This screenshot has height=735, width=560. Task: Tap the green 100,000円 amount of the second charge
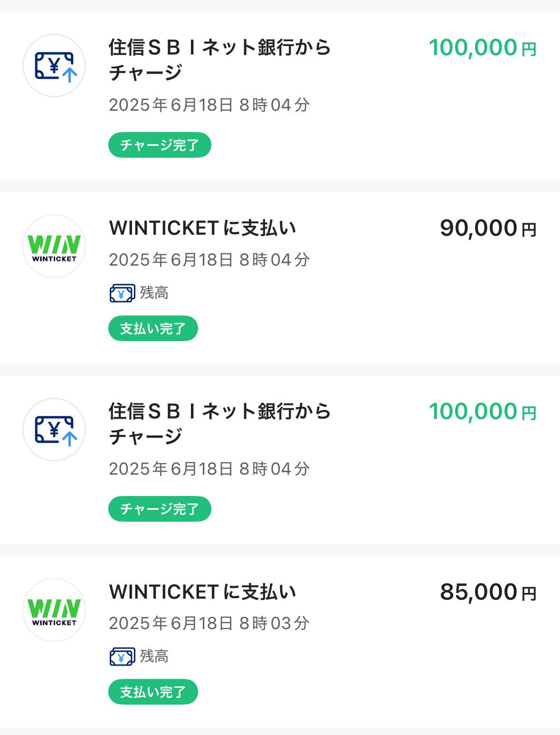(482, 412)
